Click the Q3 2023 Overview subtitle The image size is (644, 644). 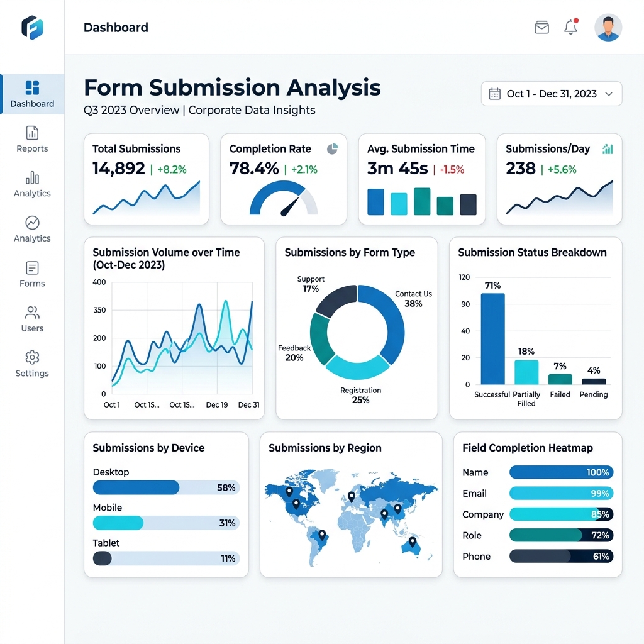click(199, 110)
